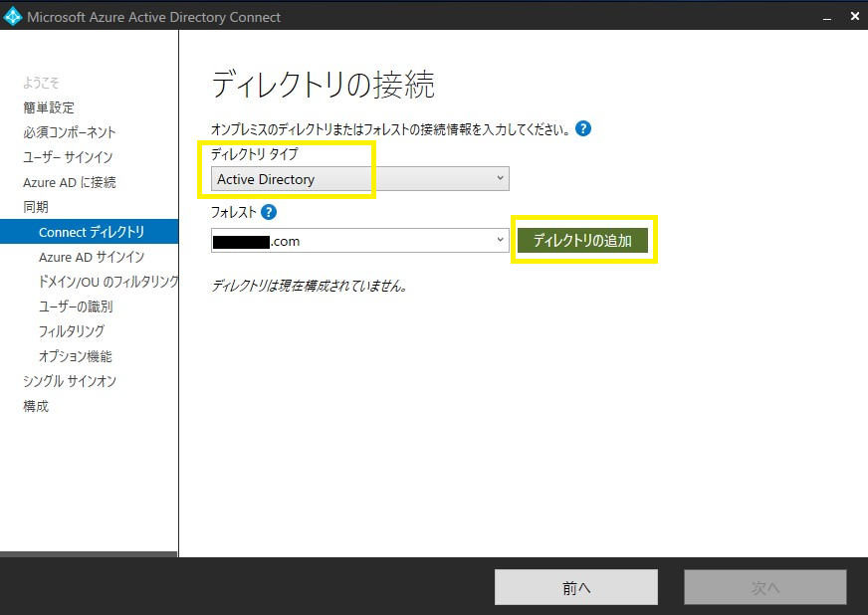
Task: Click the sidebar horizontal scrollbar
Action: (x=89, y=554)
